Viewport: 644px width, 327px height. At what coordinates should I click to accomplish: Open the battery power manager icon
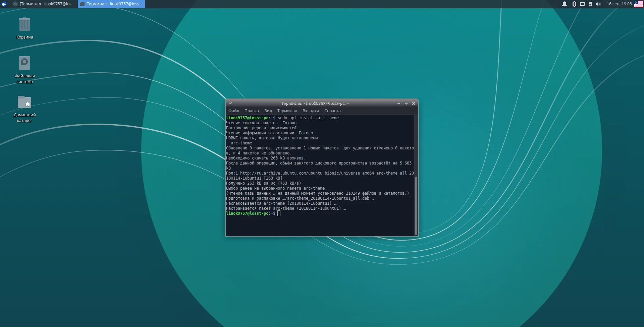pyautogui.click(x=590, y=4)
